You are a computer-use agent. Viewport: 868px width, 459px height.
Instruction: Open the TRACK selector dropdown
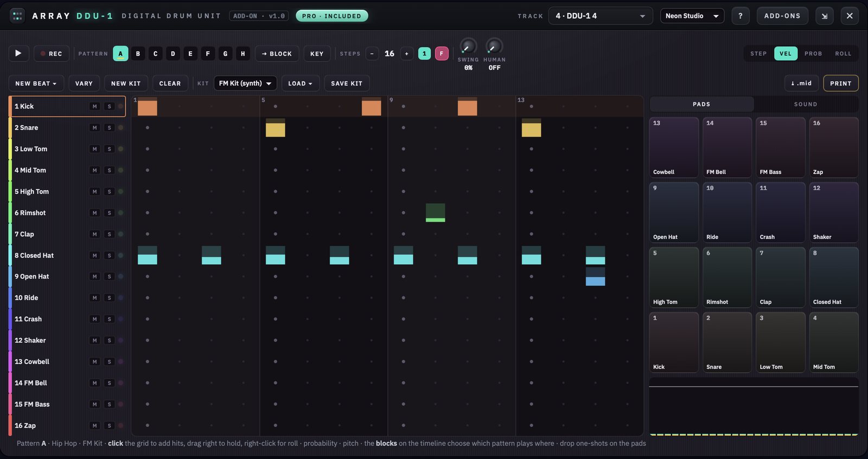(x=601, y=16)
